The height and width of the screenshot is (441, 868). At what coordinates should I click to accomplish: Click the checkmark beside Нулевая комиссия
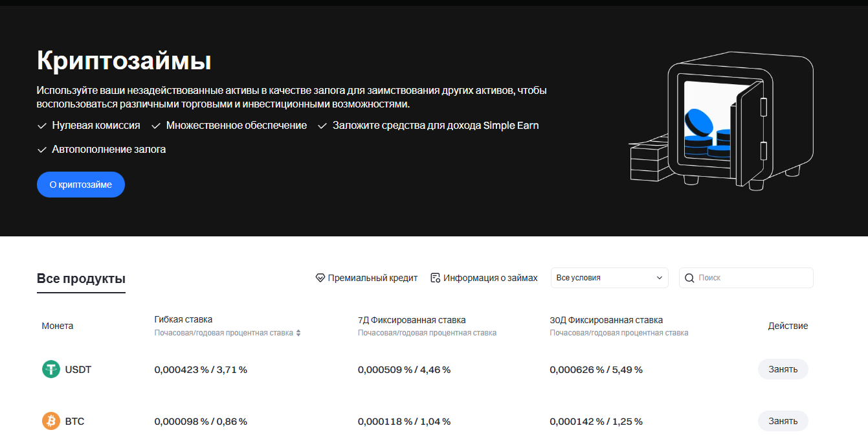coord(40,125)
